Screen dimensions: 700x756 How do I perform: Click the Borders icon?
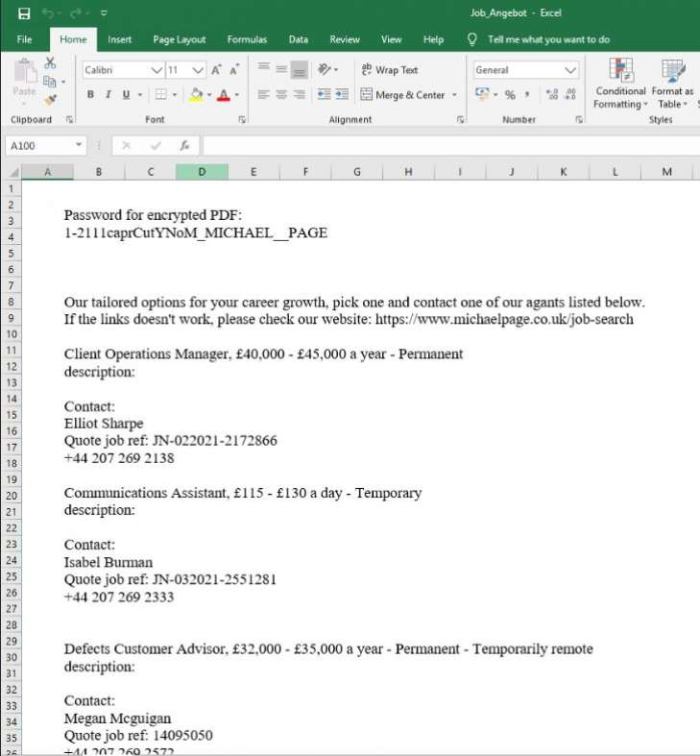pos(161,94)
